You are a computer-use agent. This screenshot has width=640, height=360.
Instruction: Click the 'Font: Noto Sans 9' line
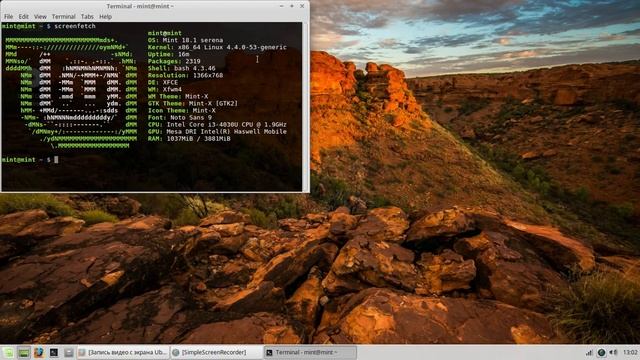tap(180, 118)
